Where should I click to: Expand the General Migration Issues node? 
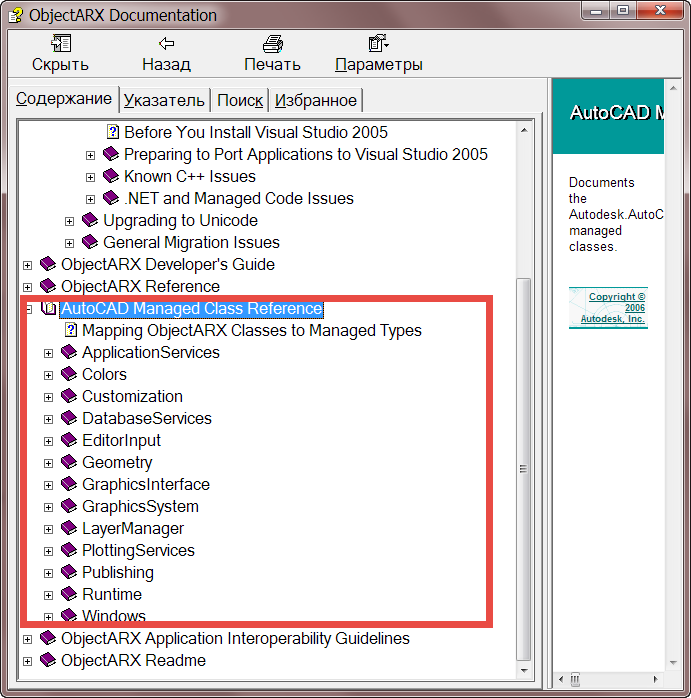(69, 243)
